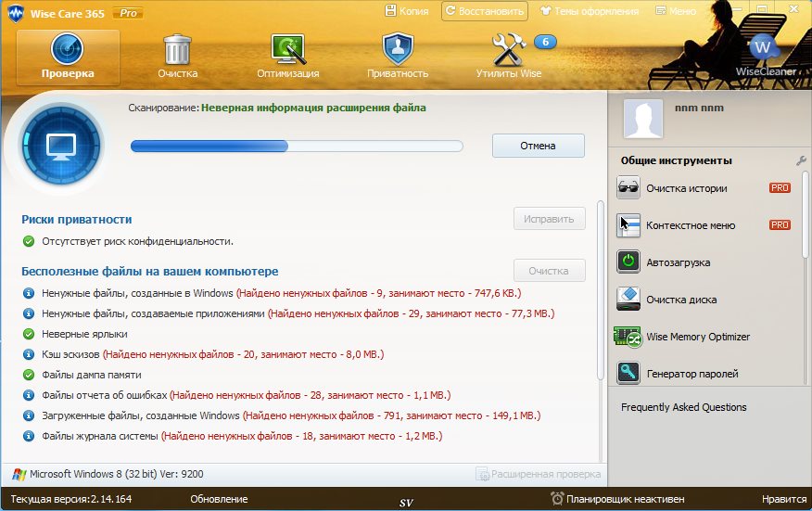Open the Оптимизация monitor tab
Image resolution: width=812 pixels, height=511 pixels.
coord(288,56)
